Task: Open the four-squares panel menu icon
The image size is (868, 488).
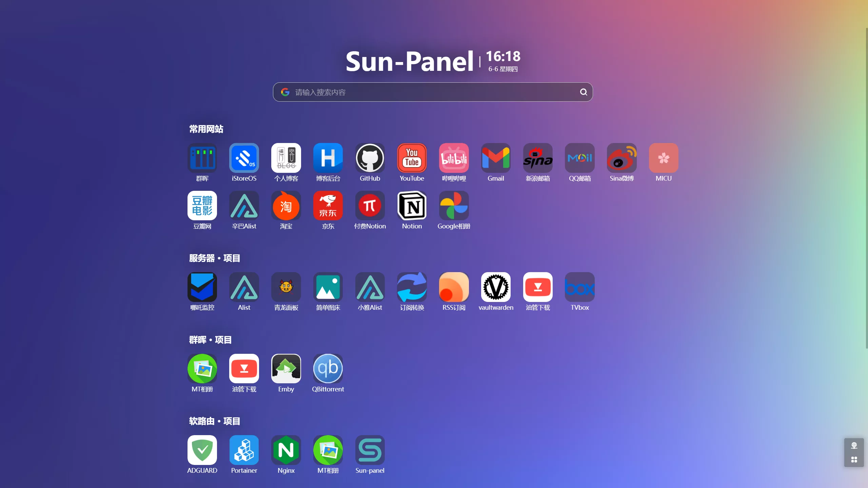Action: [x=854, y=460]
